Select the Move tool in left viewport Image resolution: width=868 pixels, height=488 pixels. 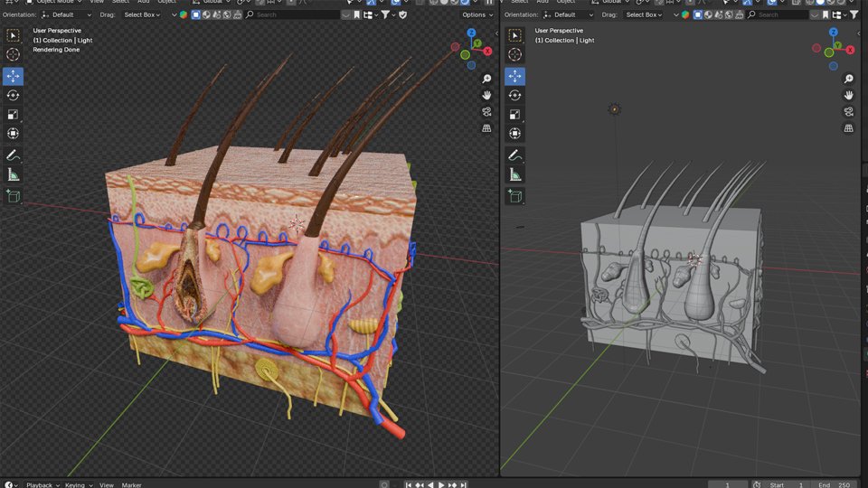(x=13, y=76)
